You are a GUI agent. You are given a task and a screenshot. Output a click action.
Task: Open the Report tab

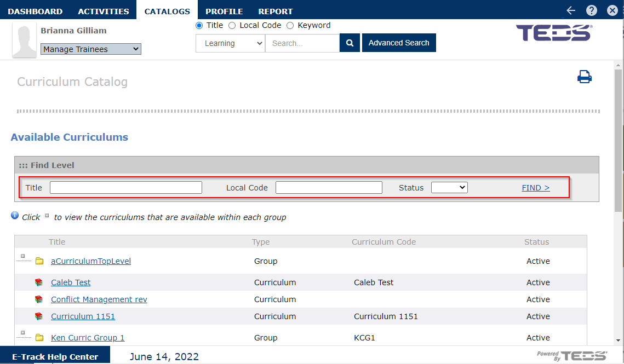[x=276, y=11]
